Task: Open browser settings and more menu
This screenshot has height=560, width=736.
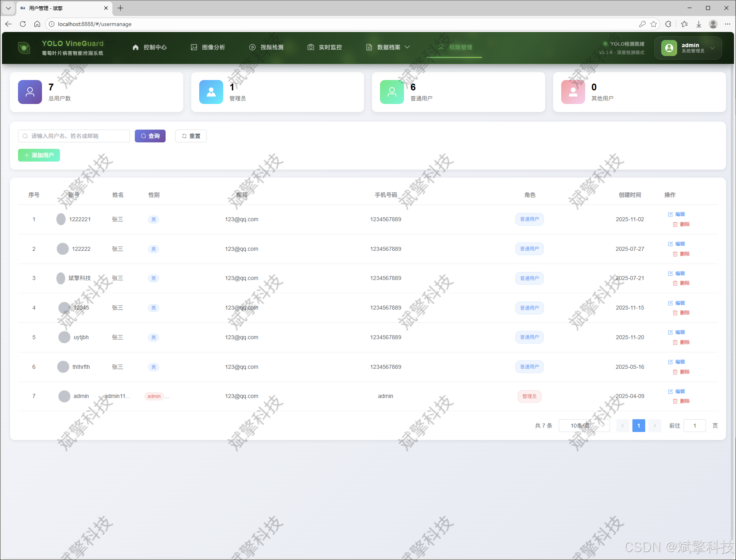Action: coord(728,24)
